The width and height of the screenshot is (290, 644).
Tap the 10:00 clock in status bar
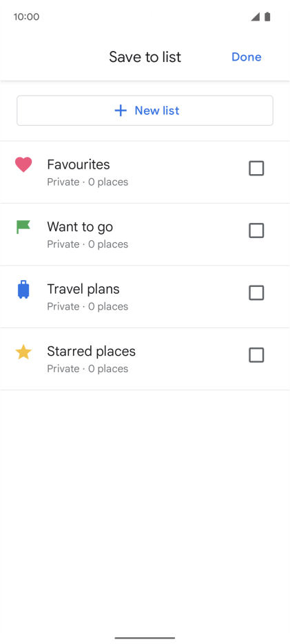(x=26, y=17)
